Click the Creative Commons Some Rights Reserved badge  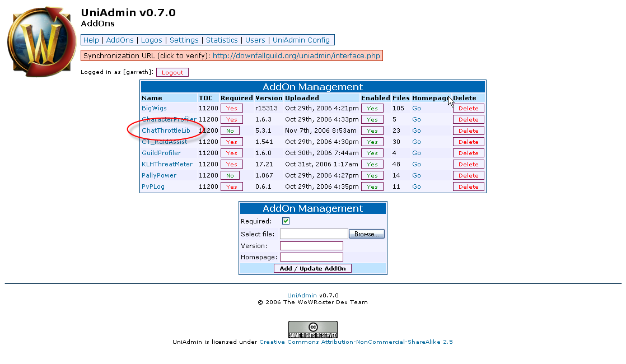(313, 330)
